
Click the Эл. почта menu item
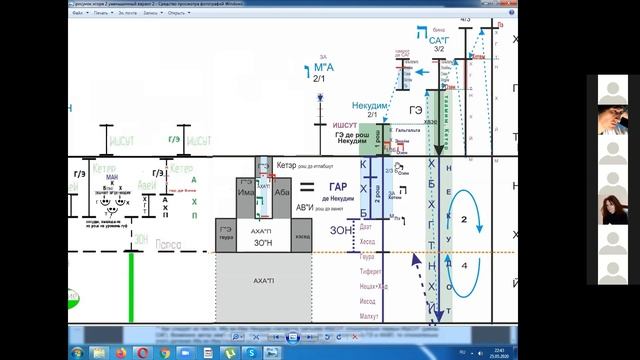tap(128, 13)
